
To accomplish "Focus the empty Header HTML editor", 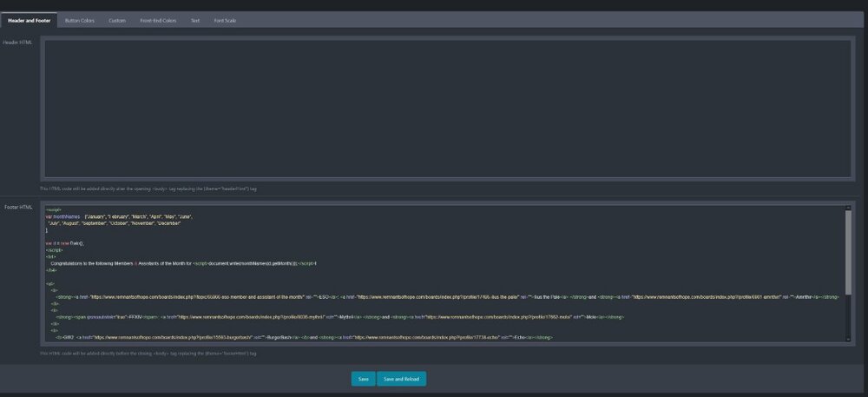I will (x=447, y=108).
